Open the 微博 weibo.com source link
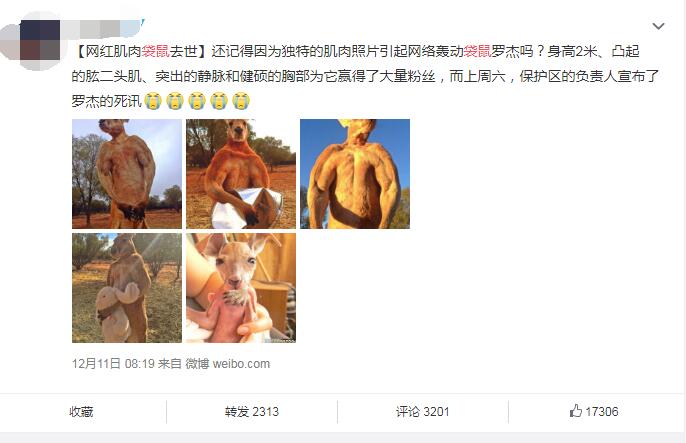686x443 pixels. [x=228, y=364]
